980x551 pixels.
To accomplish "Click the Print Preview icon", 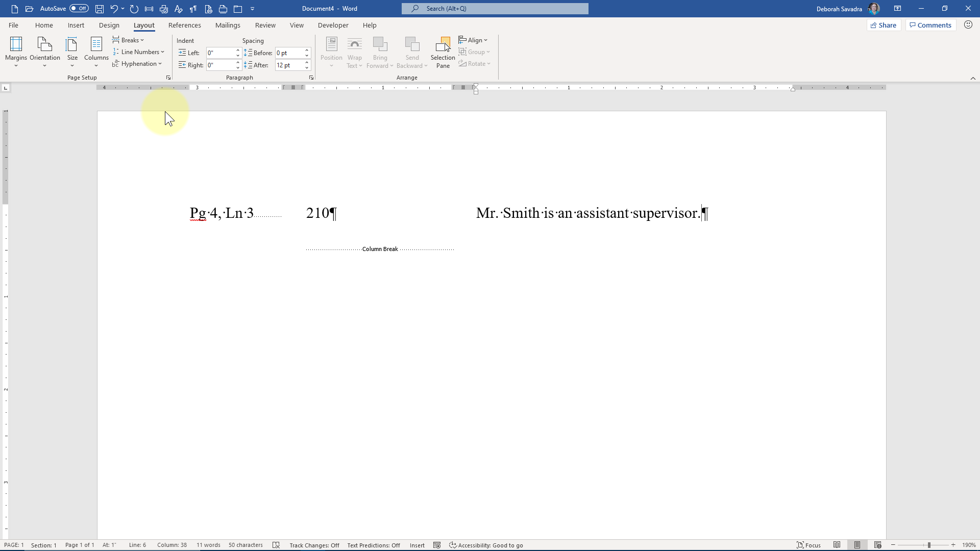I will pos(208,8).
